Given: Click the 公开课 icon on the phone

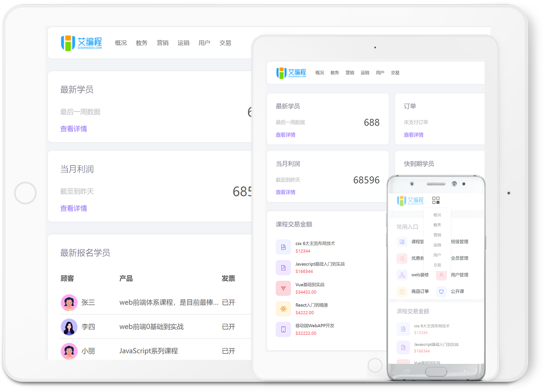Looking at the screenshot, I should pos(441,291).
